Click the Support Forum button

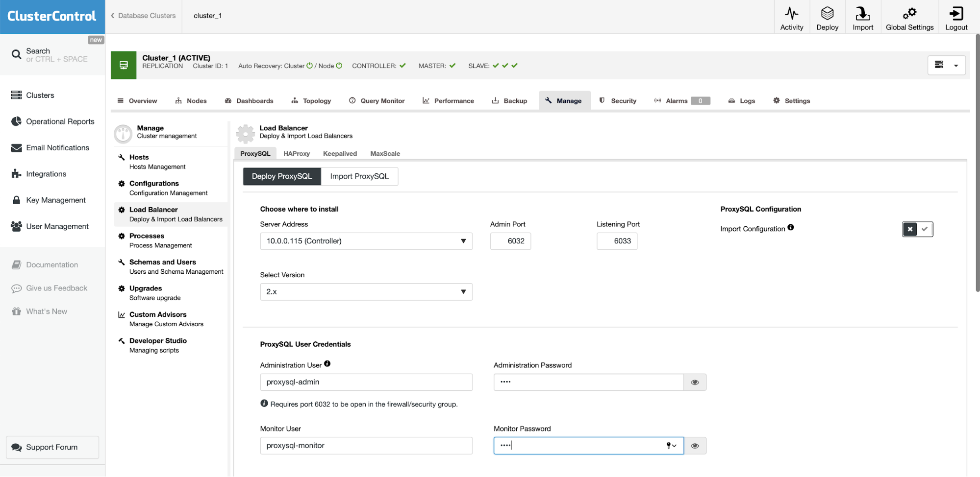coord(52,447)
